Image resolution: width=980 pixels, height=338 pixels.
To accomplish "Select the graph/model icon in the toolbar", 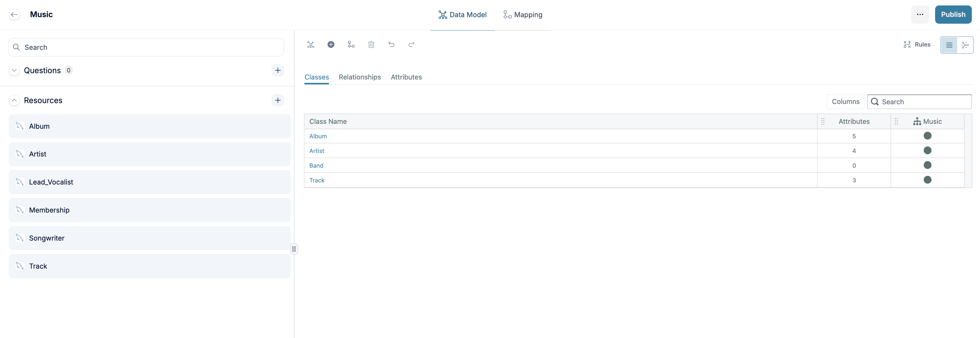I will (x=310, y=45).
